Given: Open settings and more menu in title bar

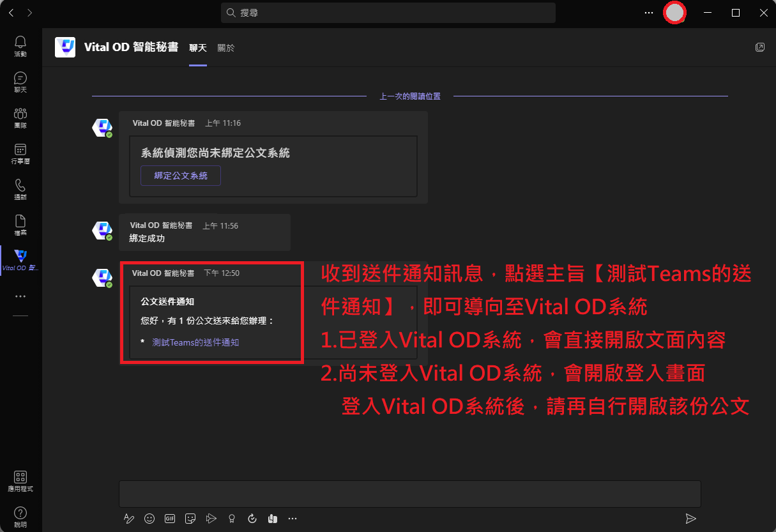Looking at the screenshot, I should pyautogui.click(x=649, y=13).
